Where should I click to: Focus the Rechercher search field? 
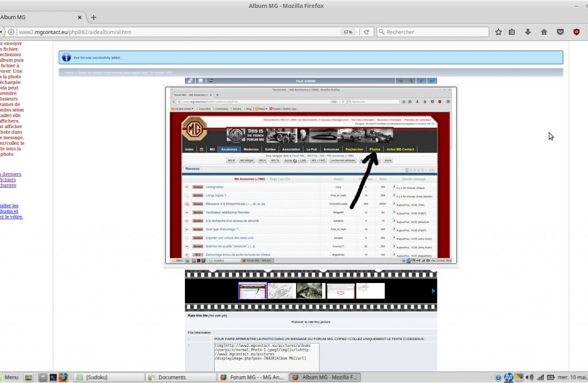(x=433, y=32)
